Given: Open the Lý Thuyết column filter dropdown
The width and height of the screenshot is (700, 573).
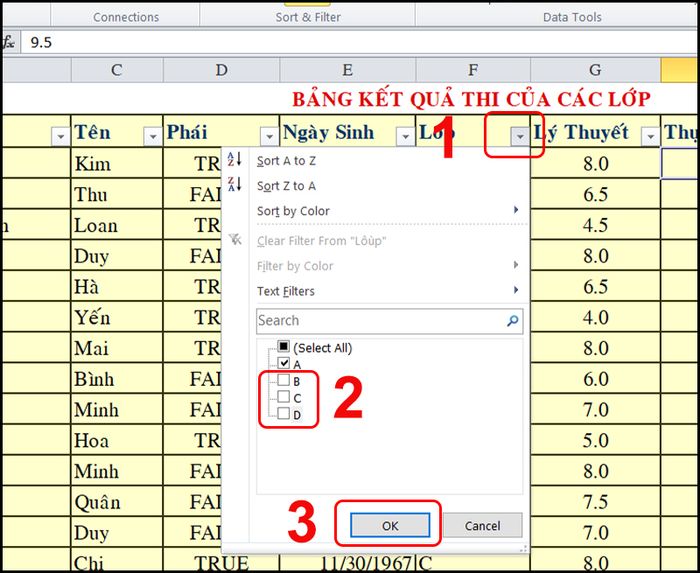Looking at the screenshot, I should tap(650, 136).
